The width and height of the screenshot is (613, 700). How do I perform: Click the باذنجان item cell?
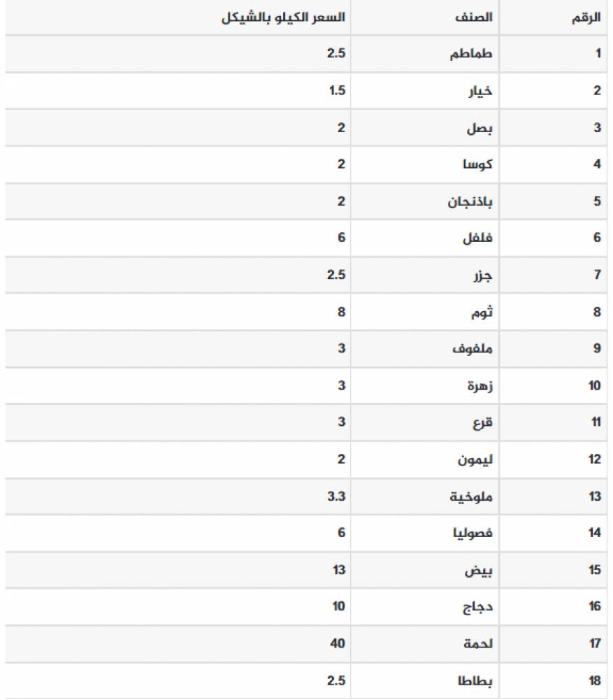point(470,201)
